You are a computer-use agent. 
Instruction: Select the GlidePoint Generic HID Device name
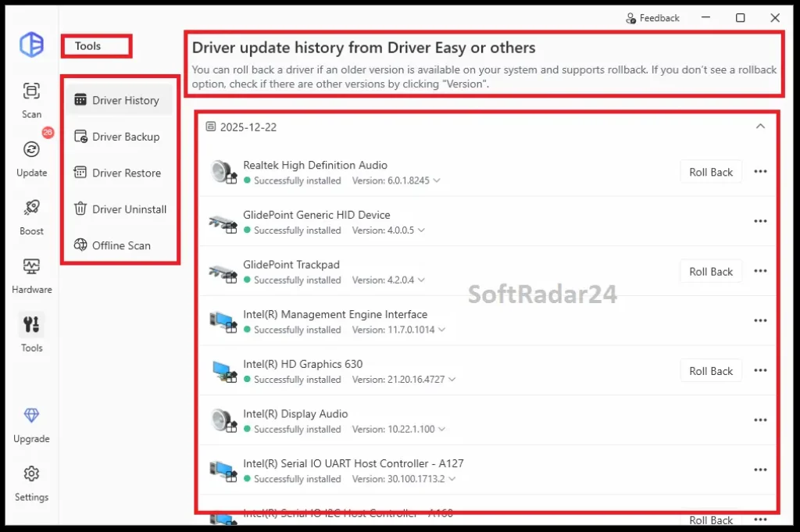pos(317,215)
